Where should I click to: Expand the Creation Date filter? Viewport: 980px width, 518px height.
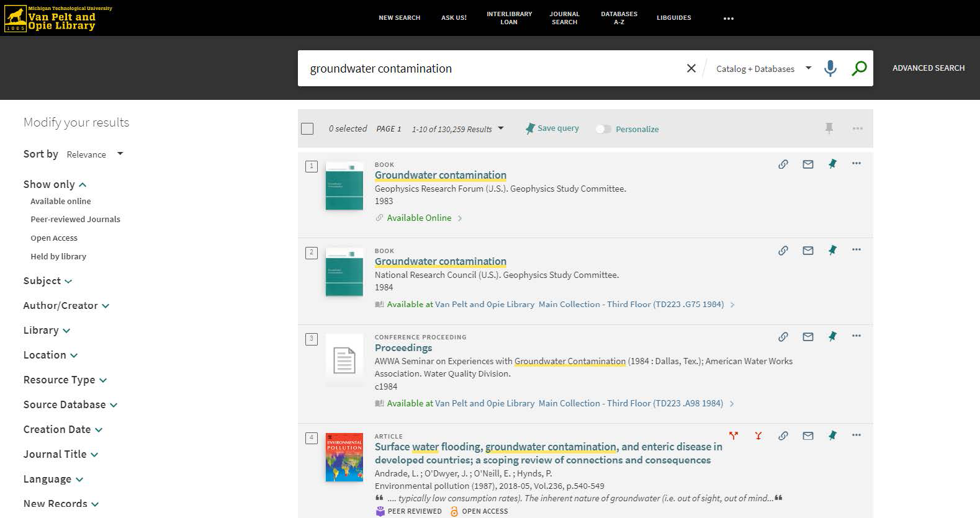click(63, 429)
